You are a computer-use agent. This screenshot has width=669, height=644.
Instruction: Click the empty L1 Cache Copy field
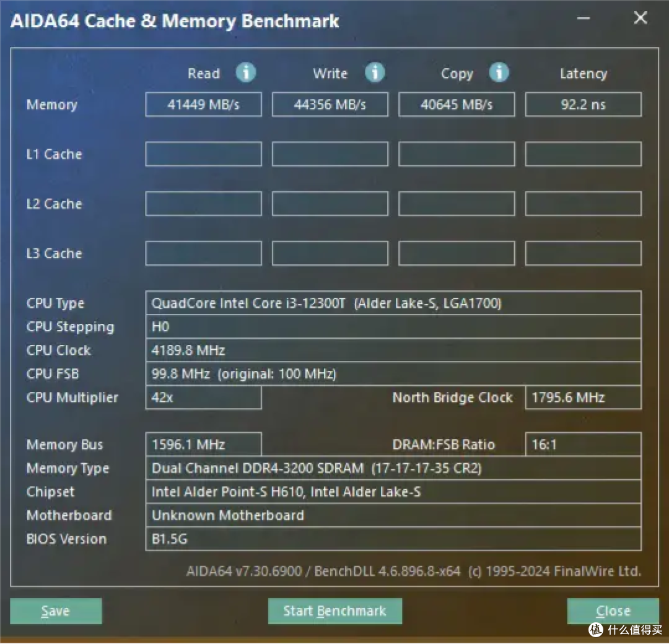(x=457, y=154)
